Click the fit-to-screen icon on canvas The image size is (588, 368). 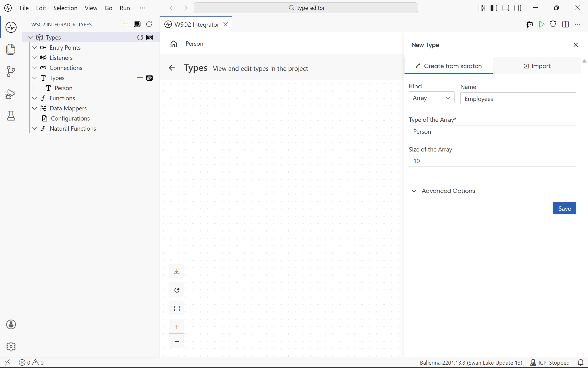pyautogui.click(x=177, y=309)
